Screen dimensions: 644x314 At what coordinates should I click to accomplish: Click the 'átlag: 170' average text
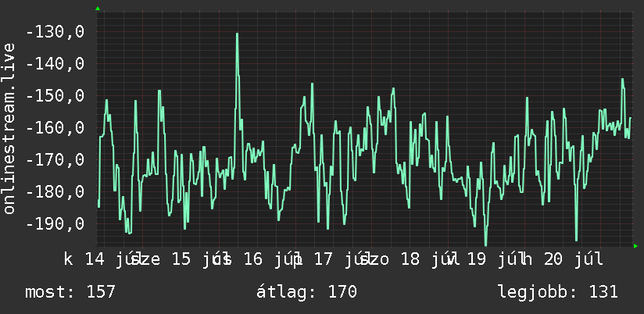(x=307, y=292)
